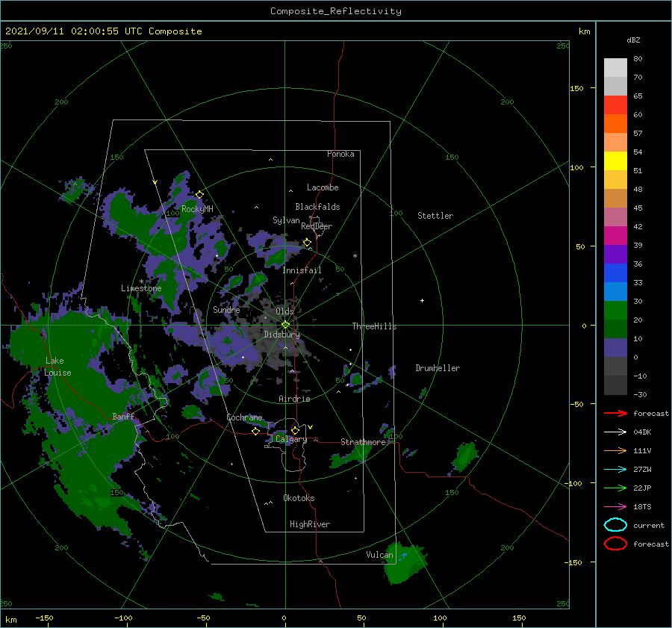The width and height of the screenshot is (672, 628).
Task: Click the ThreeHills label
Action: [x=375, y=326]
